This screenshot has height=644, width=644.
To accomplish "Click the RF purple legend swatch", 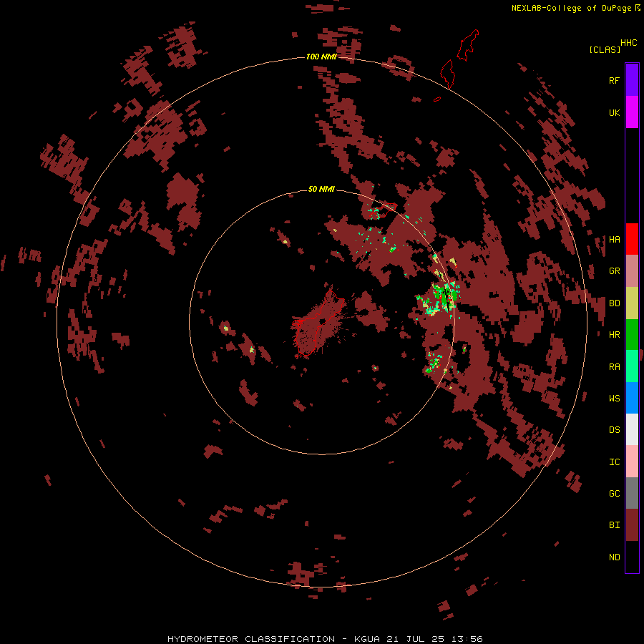I will [x=632, y=80].
